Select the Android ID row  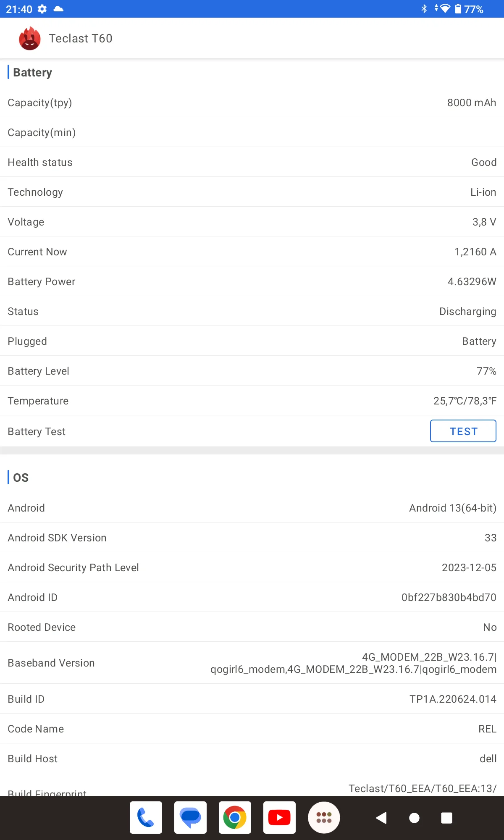[x=252, y=597]
